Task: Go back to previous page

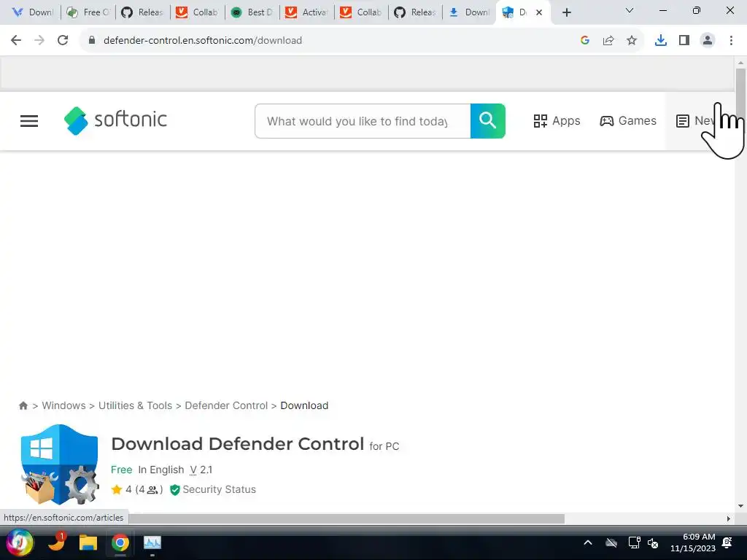Action: [16, 41]
